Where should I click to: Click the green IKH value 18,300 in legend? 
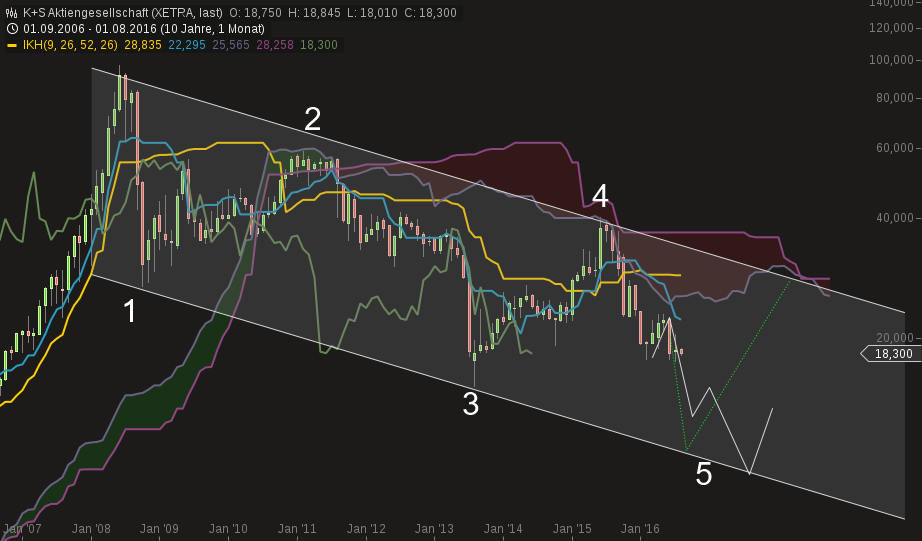[319, 45]
